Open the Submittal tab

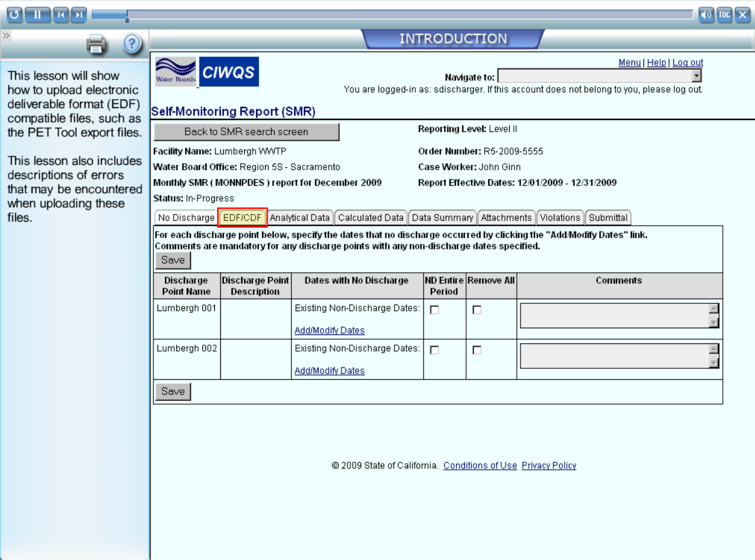coord(608,218)
